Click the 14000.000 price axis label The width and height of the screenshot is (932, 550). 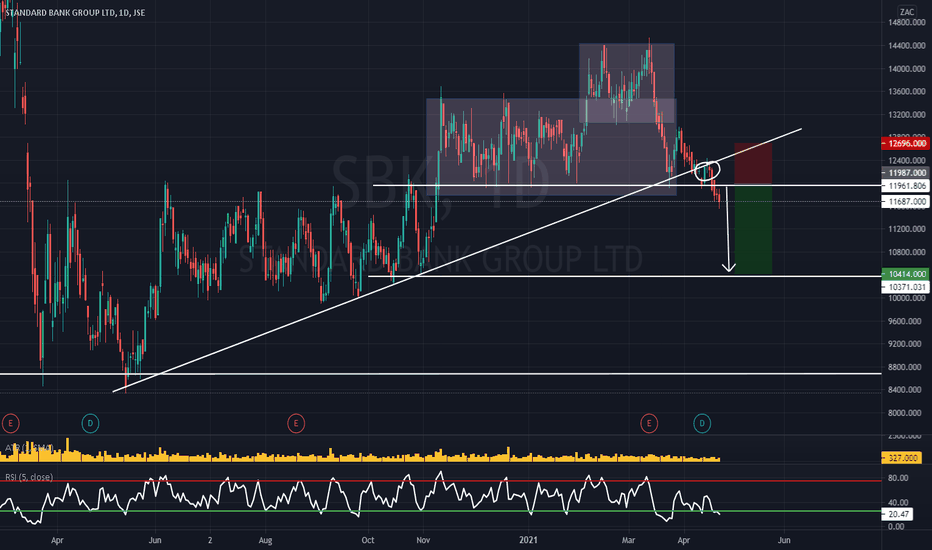pyautogui.click(x=907, y=69)
